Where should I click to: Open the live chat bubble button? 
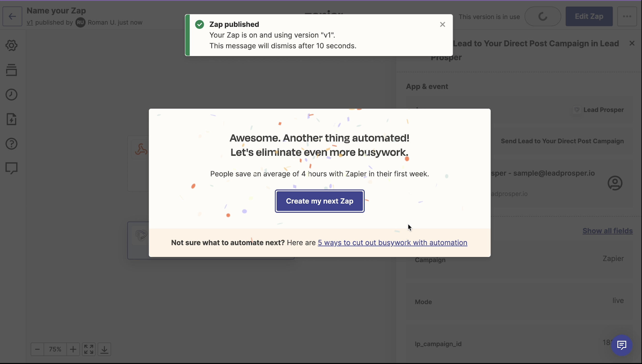[x=621, y=345]
